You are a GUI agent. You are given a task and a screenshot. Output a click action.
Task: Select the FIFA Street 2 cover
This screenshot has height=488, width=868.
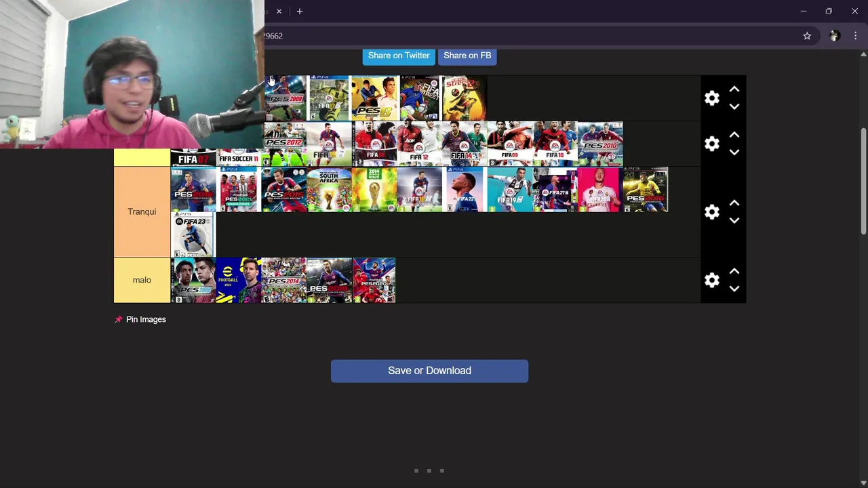coord(465,98)
